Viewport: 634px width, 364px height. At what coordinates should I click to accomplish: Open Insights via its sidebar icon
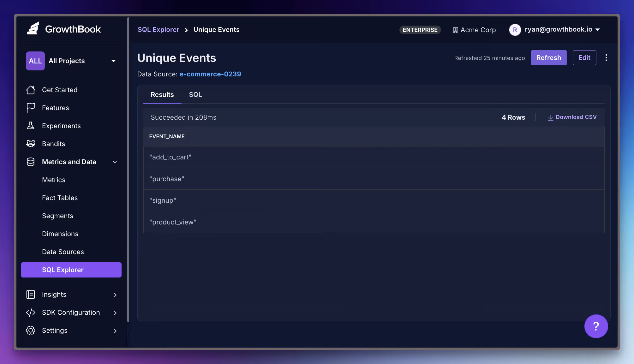point(31,294)
